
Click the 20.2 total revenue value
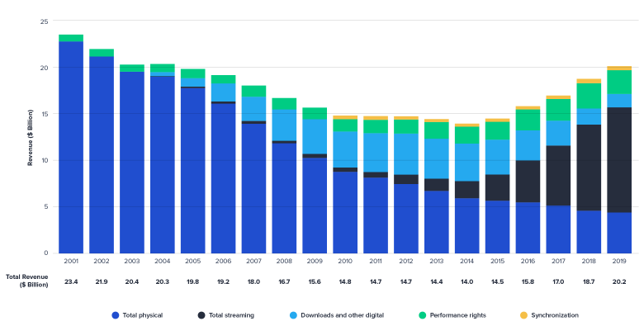[619, 281]
